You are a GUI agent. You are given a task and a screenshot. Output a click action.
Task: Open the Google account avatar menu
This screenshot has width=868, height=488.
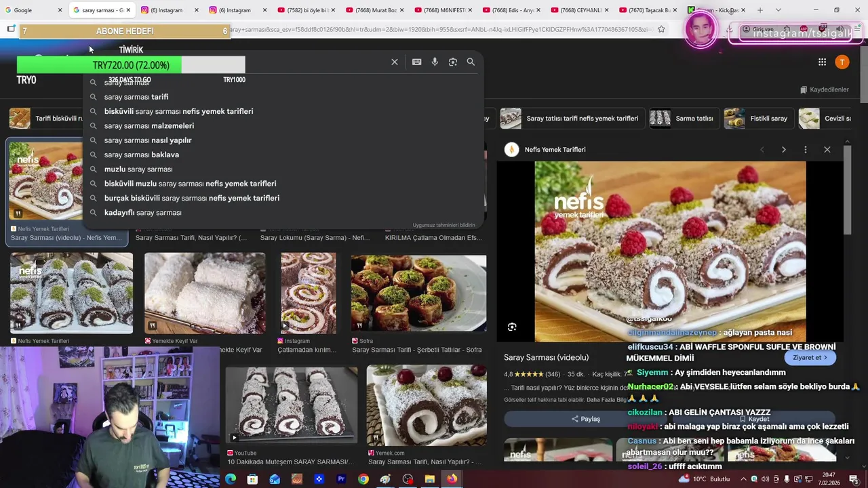[842, 62]
